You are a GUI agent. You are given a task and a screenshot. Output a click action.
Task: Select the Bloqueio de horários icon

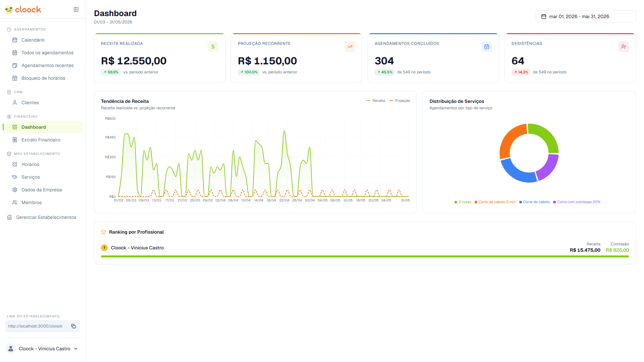pos(15,78)
